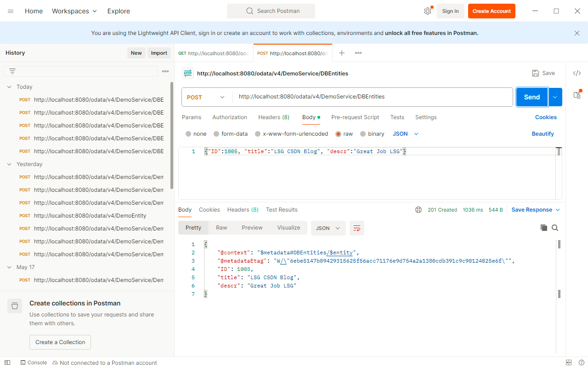The width and height of the screenshot is (588, 368).
Task: Open the hamburger main menu
Action: click(x=11, y=11)
